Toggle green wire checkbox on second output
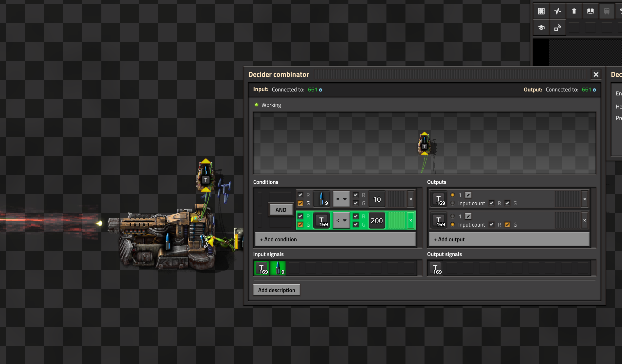The width and height of the screenshot is (622, 364). [x=507, y=225]
